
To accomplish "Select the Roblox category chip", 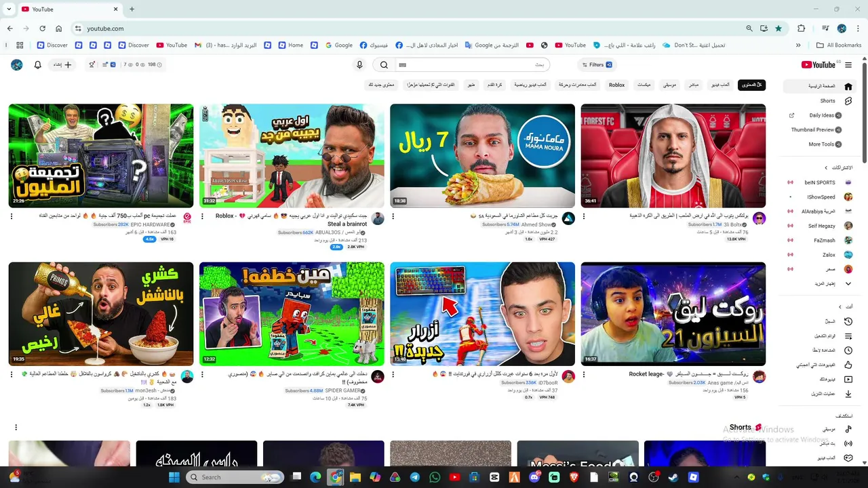I will coord(616,85).
